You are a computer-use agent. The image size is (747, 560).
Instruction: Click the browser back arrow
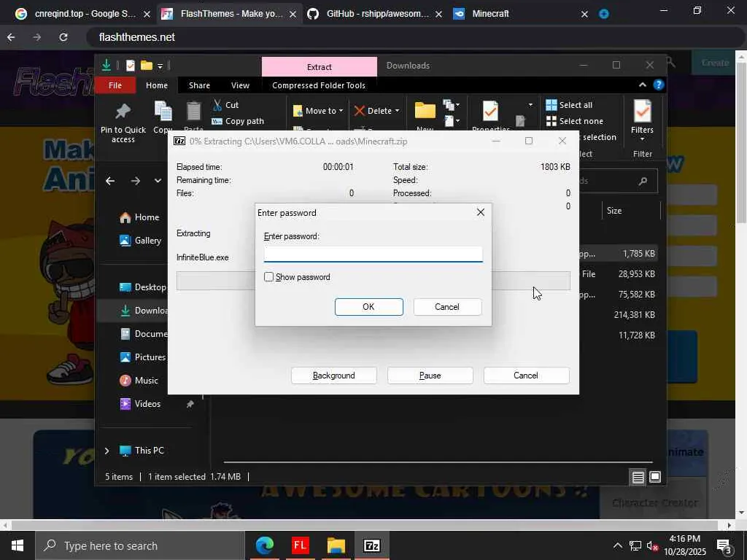pyautogui.click(x=11, y=37)
